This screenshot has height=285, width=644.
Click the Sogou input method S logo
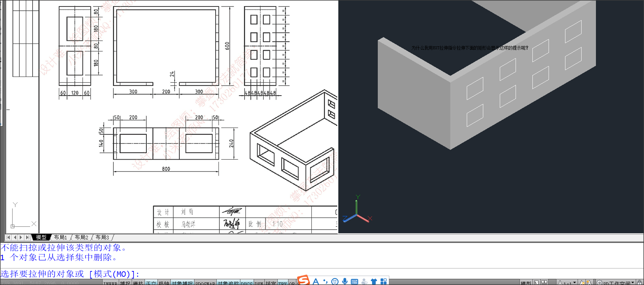point(304,280)
